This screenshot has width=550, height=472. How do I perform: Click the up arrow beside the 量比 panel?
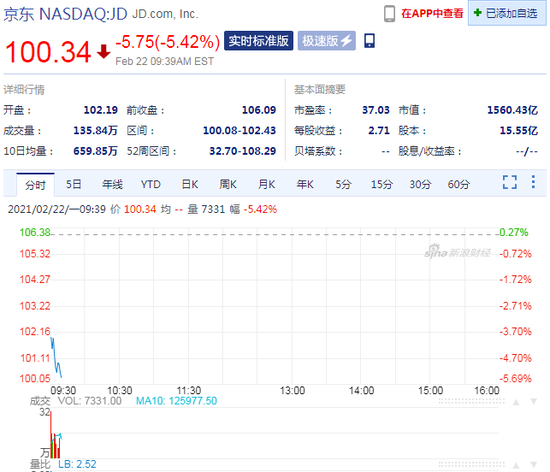[x=516, y=465]
